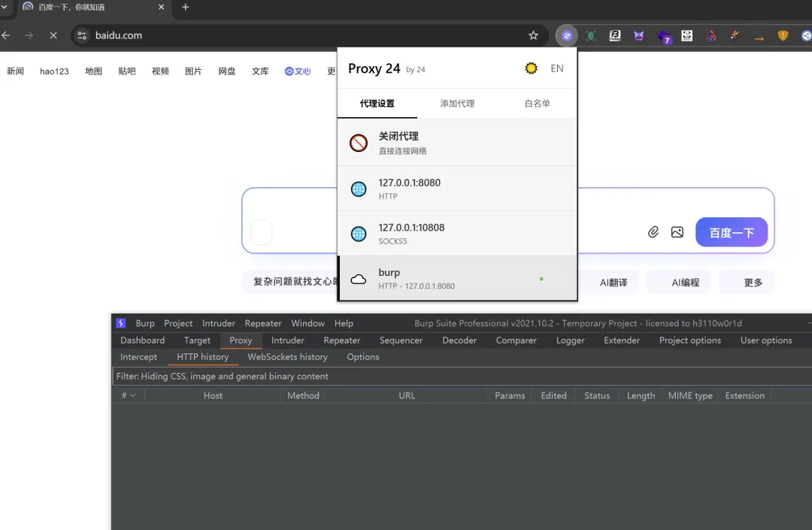812x530 pixels.
Task: Go forward in browser history
Action: (29, 36)
